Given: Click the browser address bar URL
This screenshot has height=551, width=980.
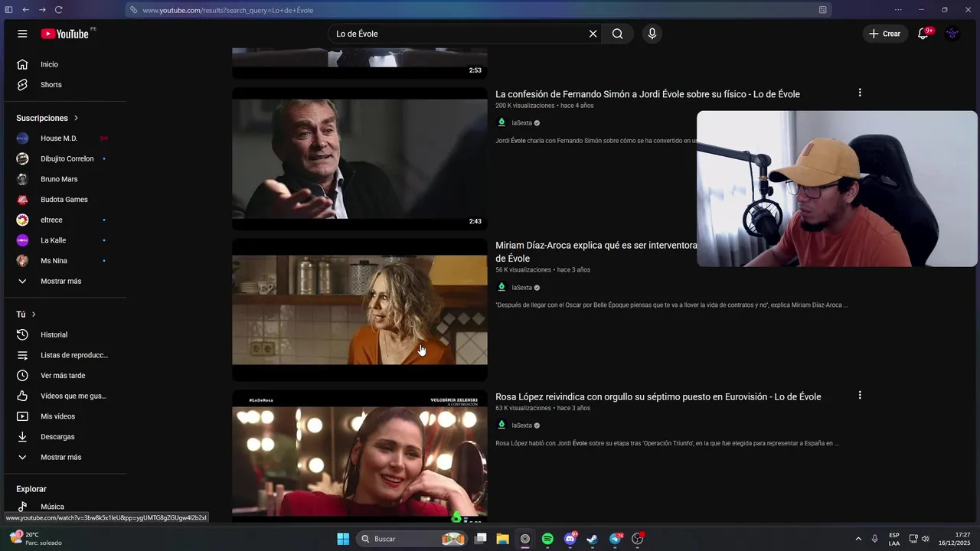Looking at the screenshot, I should 227,10.
